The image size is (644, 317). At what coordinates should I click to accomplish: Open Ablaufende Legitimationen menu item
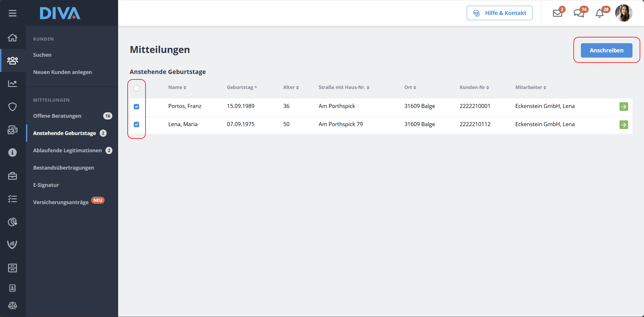click(x=67, y=150)
